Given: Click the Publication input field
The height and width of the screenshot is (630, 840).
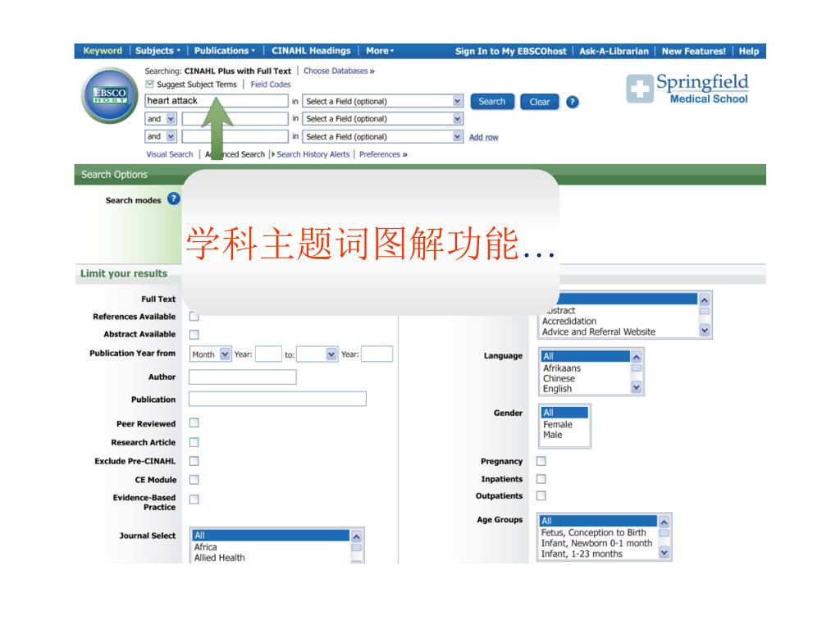Looking at the screenshot, I should point(277,399).
